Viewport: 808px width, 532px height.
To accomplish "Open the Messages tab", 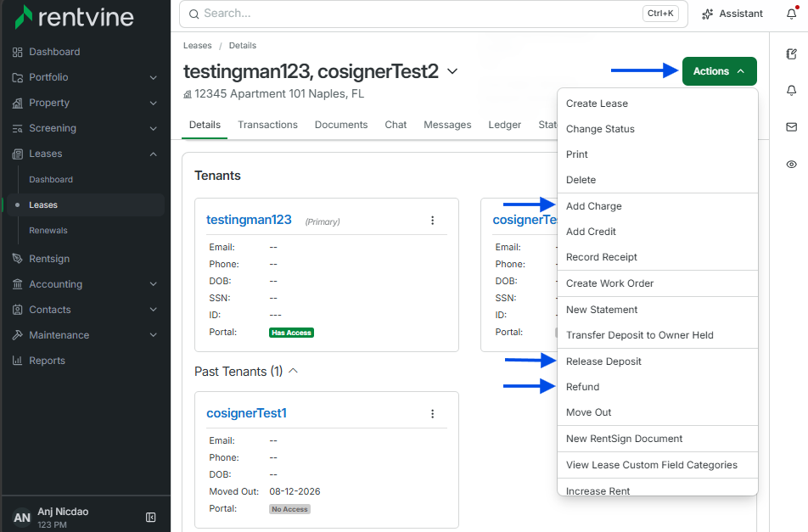I will [x=447, y=125].
